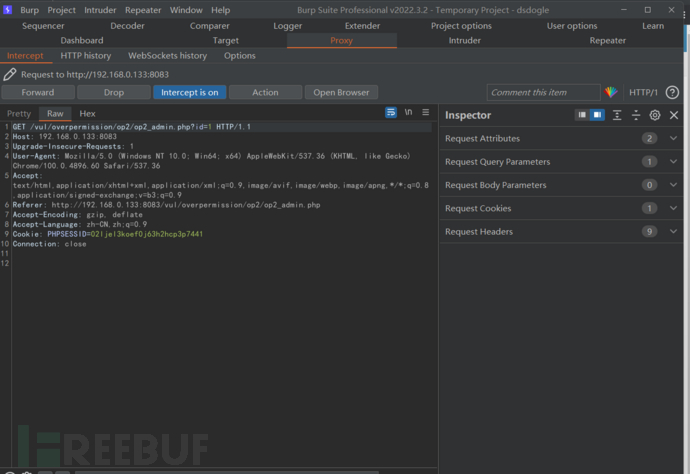Expand the Request Query Parameters section
Screen dimensions: 690x474
[561, 162]
